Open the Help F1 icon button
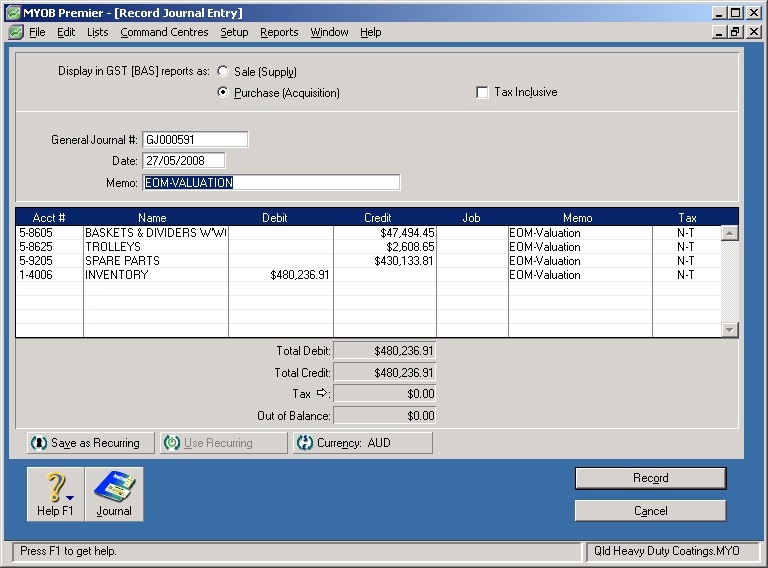The height and width of the screenshot is (568, 768). pos(55,494)
